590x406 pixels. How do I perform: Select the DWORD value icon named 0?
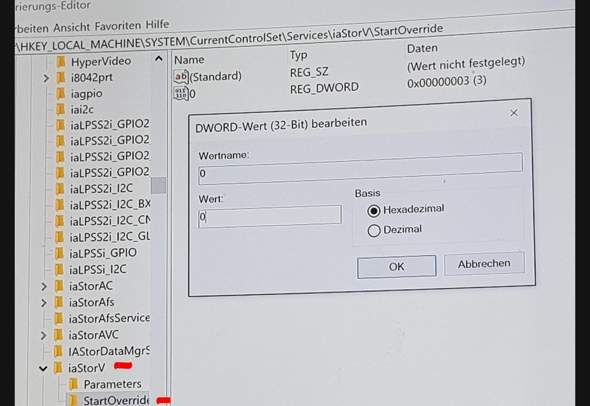pos(181,93)
